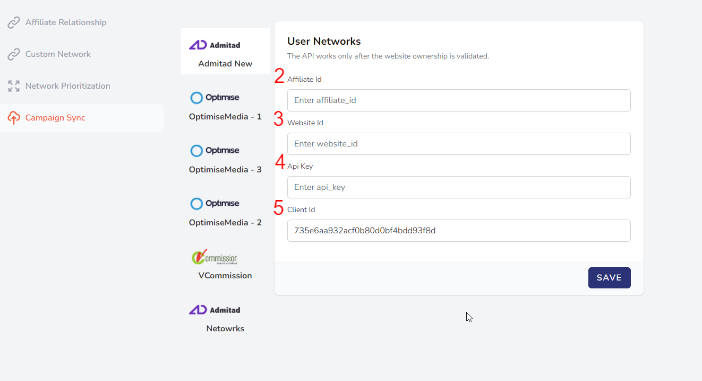Click the Custom Network chain icon
The width and height of the screenshot is (702, 381).
14,54
